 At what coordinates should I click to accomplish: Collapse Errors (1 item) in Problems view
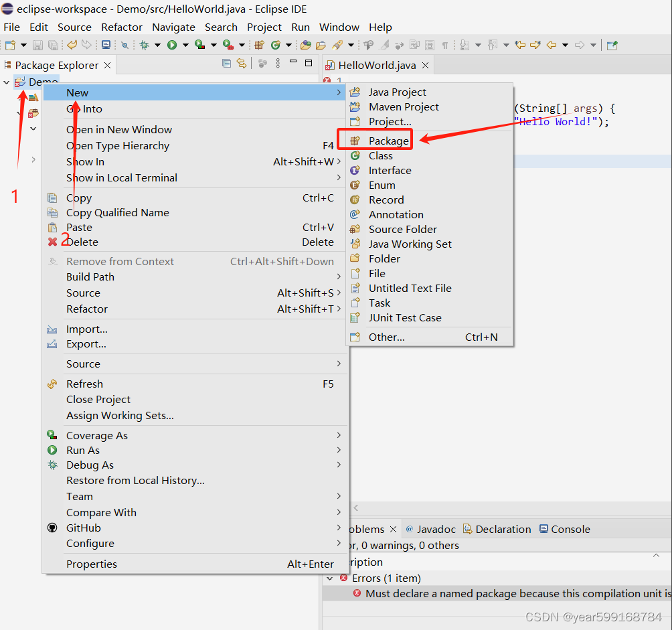pos(330,578)
